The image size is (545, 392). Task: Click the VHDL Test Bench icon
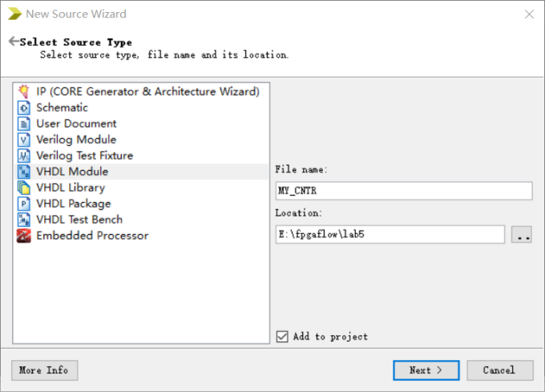coord(23,220)
